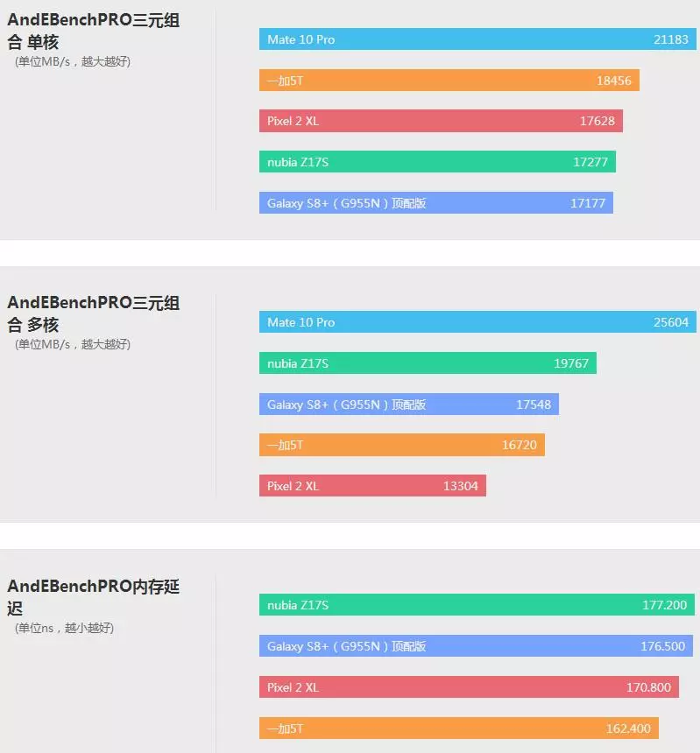Click the AndEBenchPRO三元组合 多核 heading

click(x=94, y=313)
